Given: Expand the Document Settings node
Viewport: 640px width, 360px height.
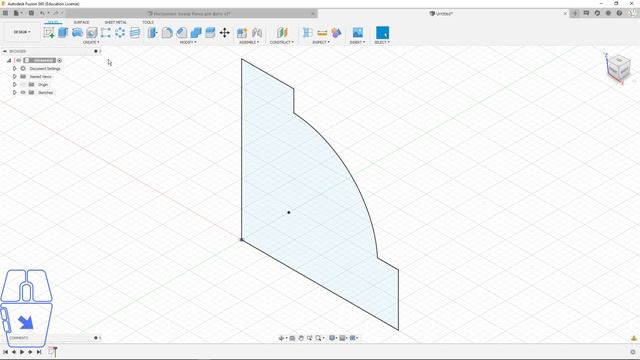Looking at the screenshot, I should click(x=15, y=69).
